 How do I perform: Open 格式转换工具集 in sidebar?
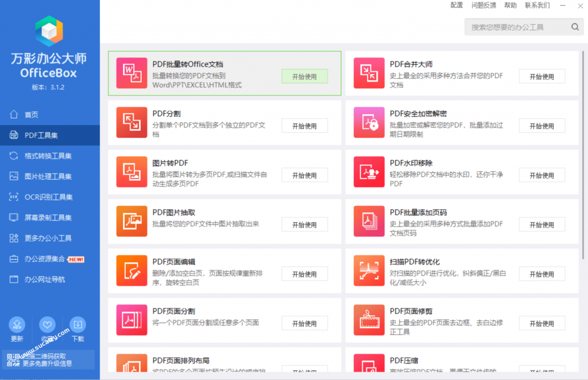(50, 156)
